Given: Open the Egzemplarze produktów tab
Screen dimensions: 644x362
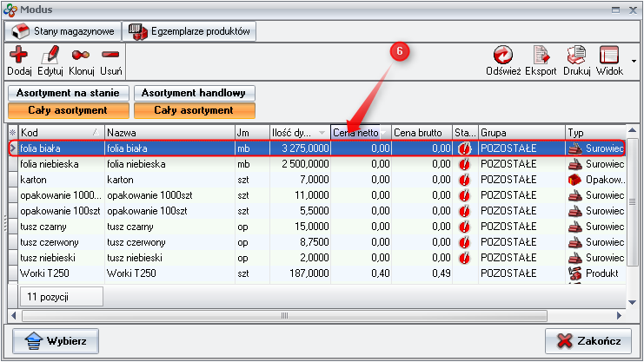Looking at the screenshot, I should pos(189,31).
